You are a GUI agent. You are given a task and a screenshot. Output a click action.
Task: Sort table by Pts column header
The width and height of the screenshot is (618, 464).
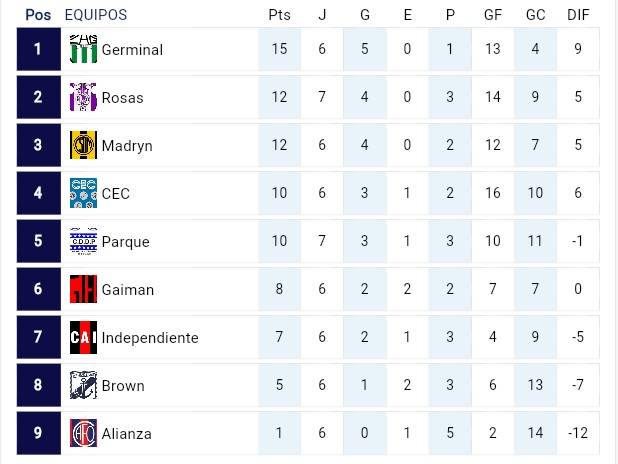coord(279,15)
